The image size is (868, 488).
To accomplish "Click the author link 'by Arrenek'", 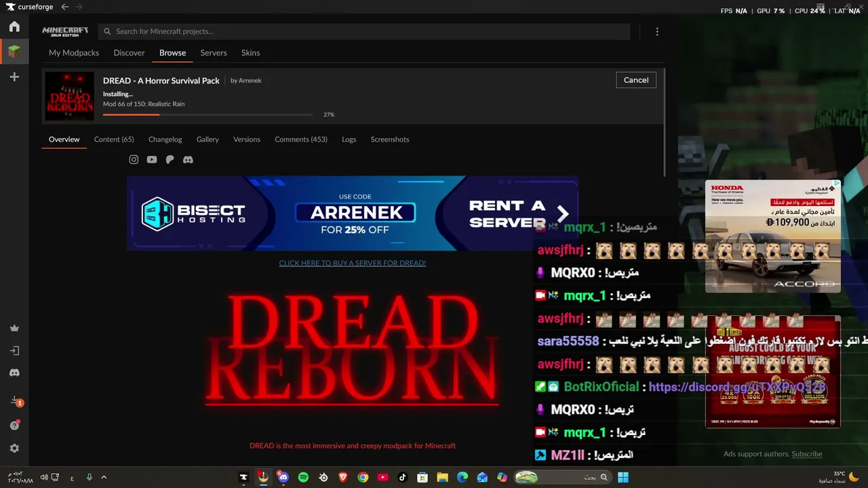I will [x=246, y=81].
